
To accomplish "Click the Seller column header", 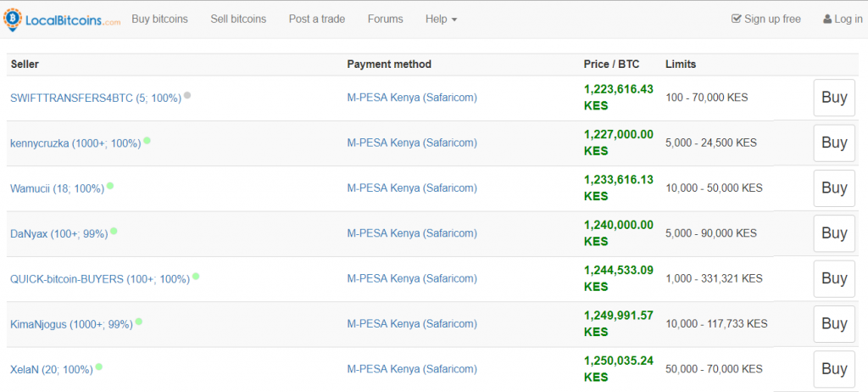I will click(x=25, y=64).
